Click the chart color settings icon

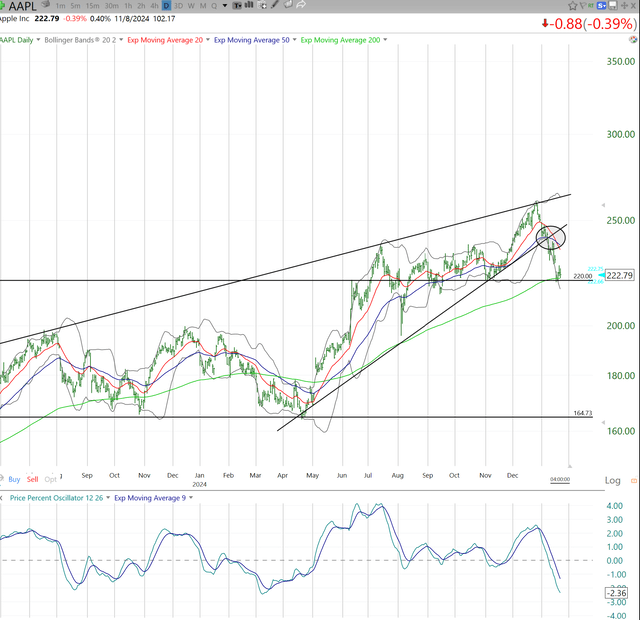[633, 40]
